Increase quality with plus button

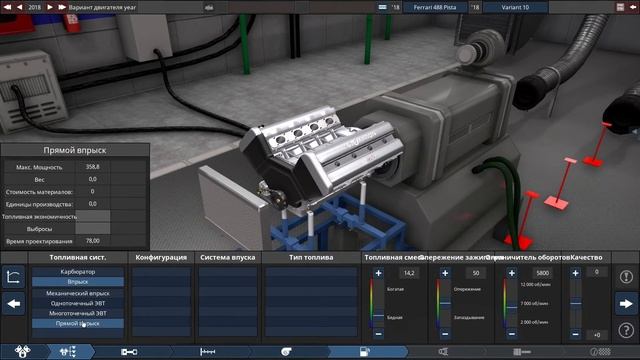pos(576,273)
